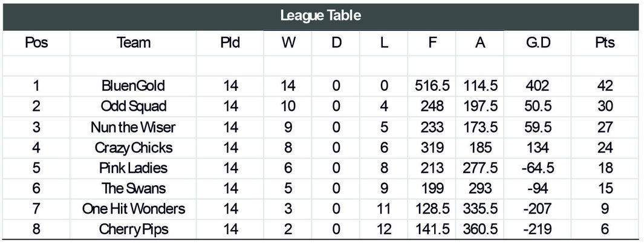Select the Pts column header
The image size is (644, 250).
[x=605, y=43]
